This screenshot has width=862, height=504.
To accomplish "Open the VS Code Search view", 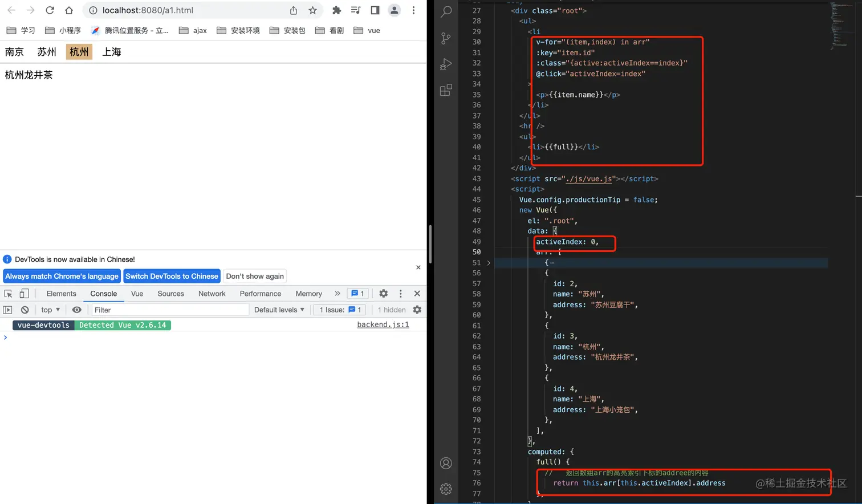I will click(x=446, y=11).
